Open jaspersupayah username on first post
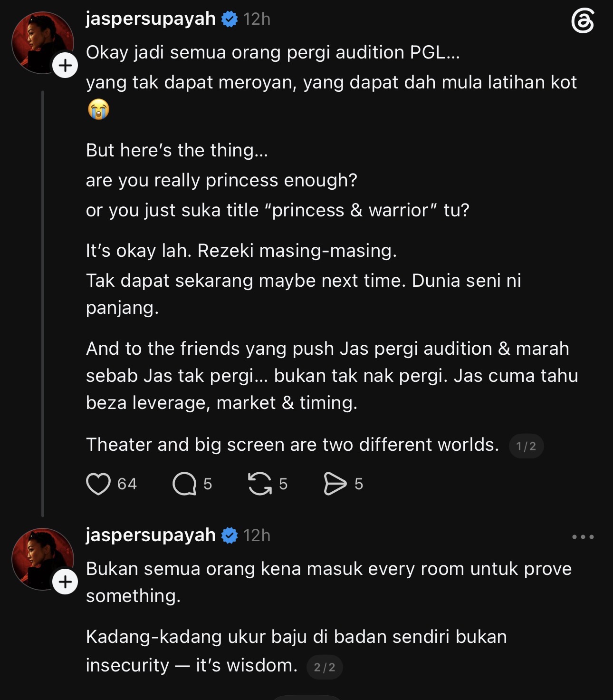The height and width of the screenshot is (700, 613). click(151, 19)
